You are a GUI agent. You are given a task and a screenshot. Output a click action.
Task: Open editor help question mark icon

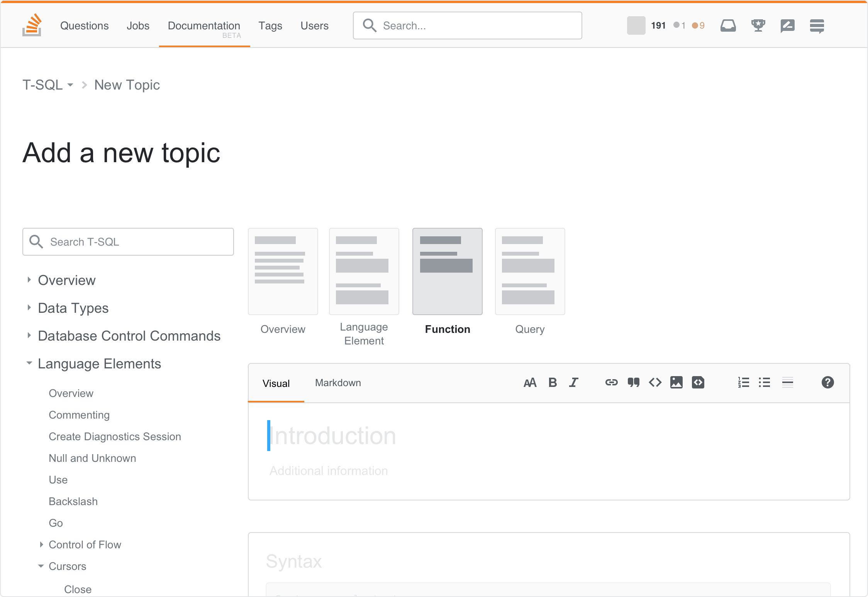point(827,383)
